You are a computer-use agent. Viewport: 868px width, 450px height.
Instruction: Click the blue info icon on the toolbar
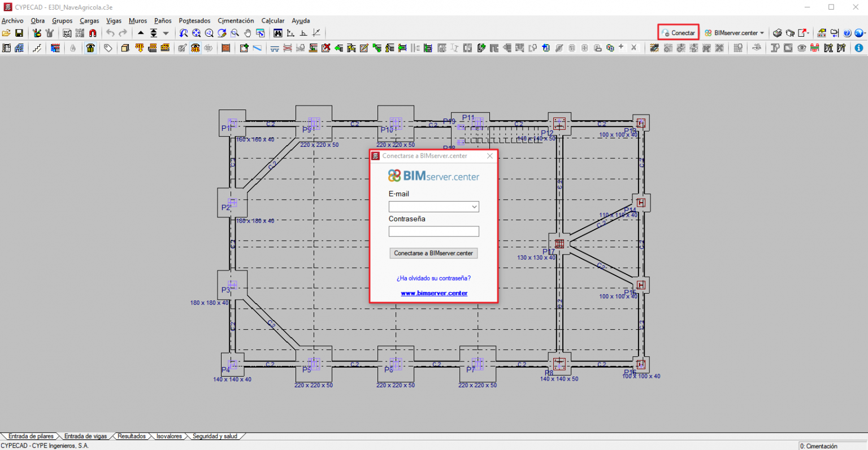[x=860, y=47]
